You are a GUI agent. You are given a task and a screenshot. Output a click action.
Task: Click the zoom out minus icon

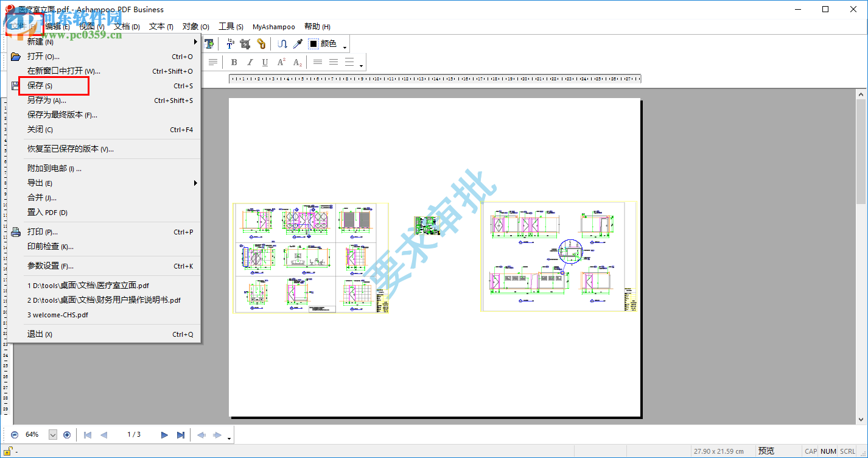pos(15,435)
